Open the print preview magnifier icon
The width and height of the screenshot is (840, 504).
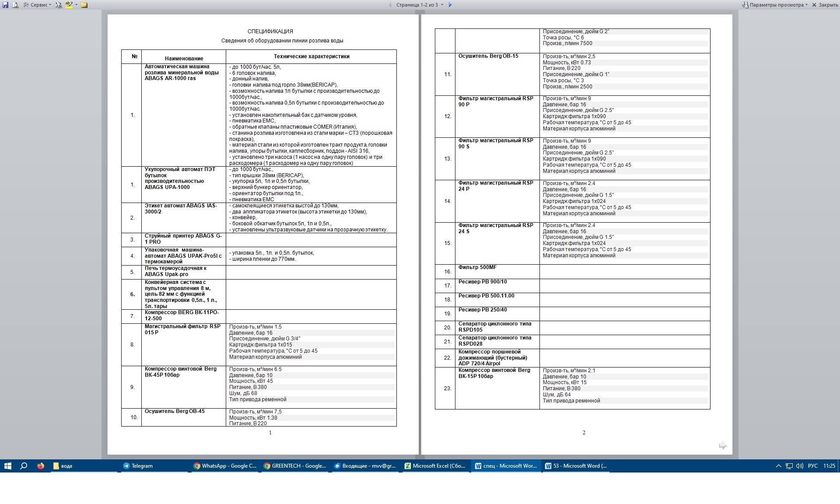pyautogui.click(x=15, y=5)
